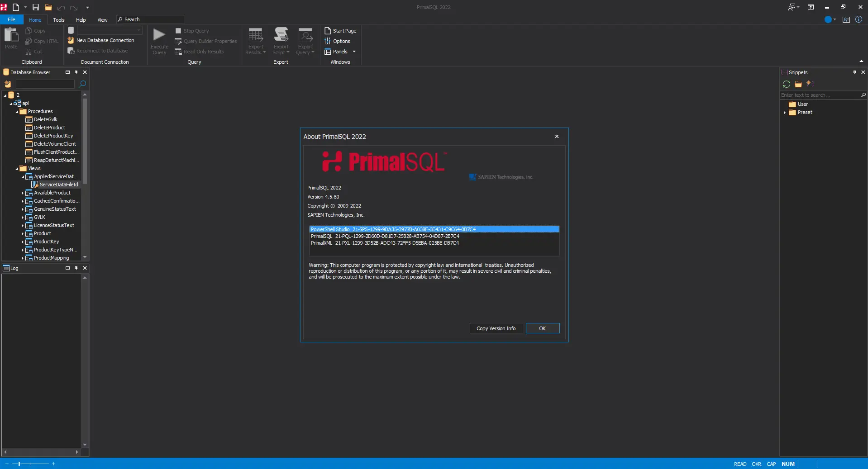Switch to the Tools ribbon tab

(59, 20)
